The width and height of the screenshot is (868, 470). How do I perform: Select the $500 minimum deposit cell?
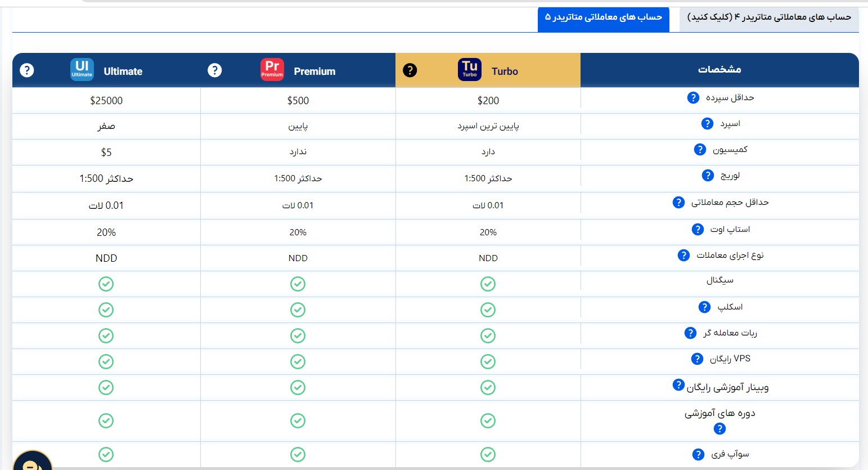coord(298,101)
